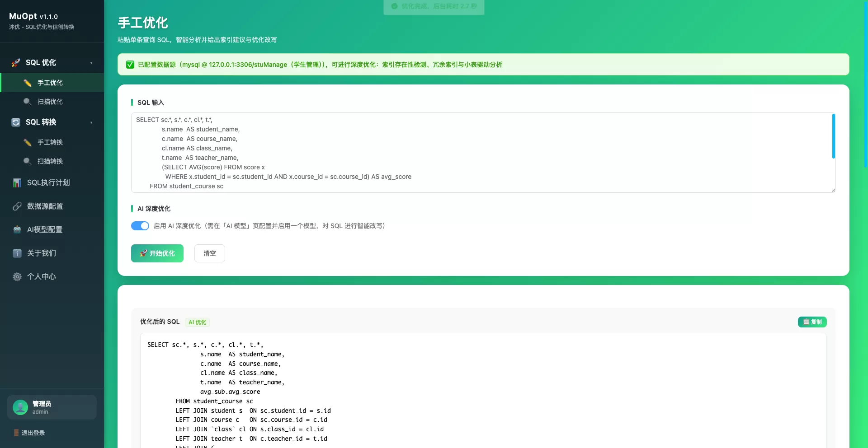Click the magnifier icon for 扫描转换
This screenshot has height=448, width=868.
(x=28, y=161)
